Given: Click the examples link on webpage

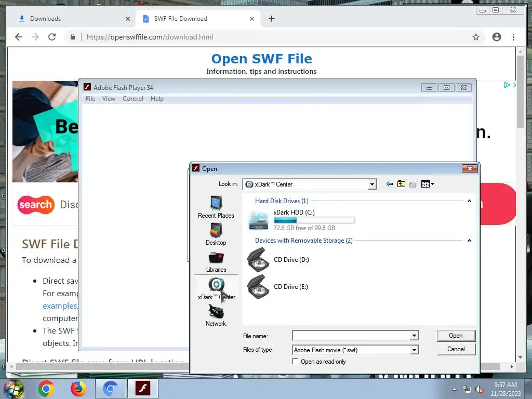Looking at the screenshot, I should tap(60, 305).
